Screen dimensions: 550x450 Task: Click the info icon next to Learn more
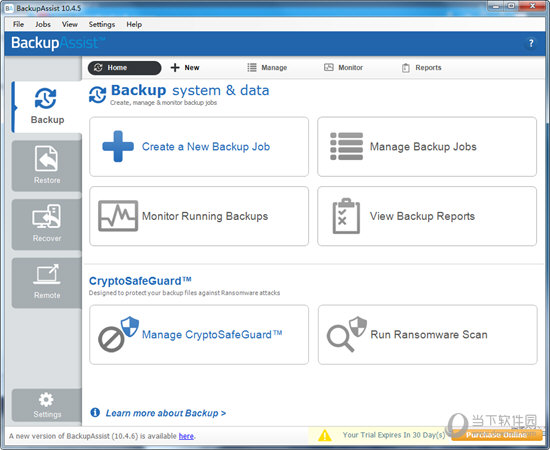[95, 412]
